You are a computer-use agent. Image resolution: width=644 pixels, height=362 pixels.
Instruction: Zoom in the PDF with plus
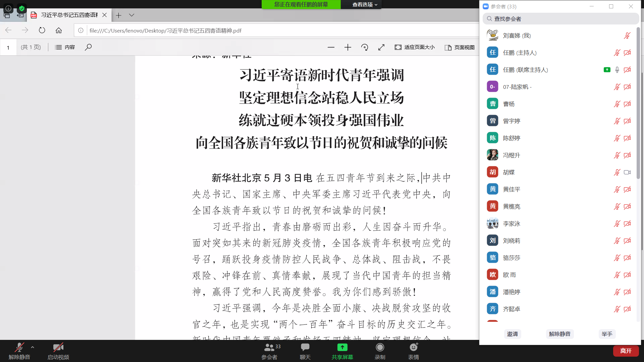tap(348, 47)
